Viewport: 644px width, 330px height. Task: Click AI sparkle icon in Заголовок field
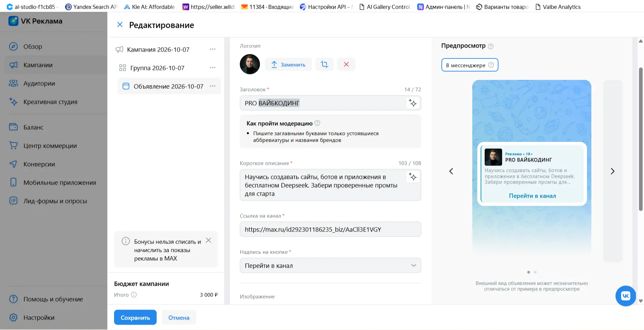[413, 103]
